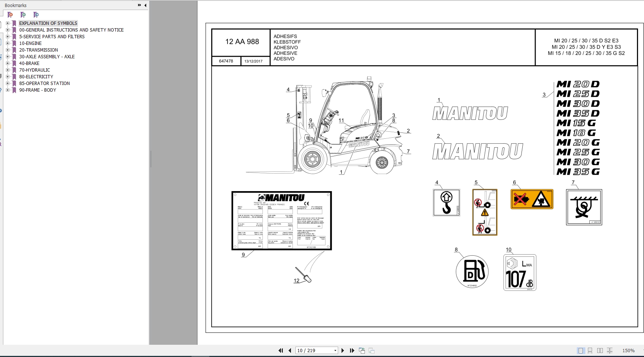Screen dimensions: 644x357
Task: Select the 90-FRAME - BODY bookmark
Action: tap(37, 90)
